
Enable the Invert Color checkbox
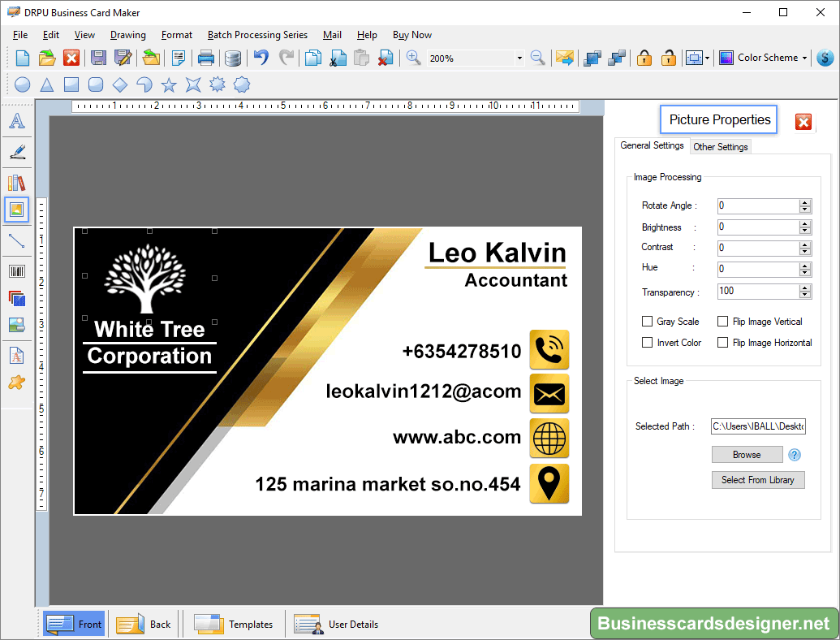647,342
